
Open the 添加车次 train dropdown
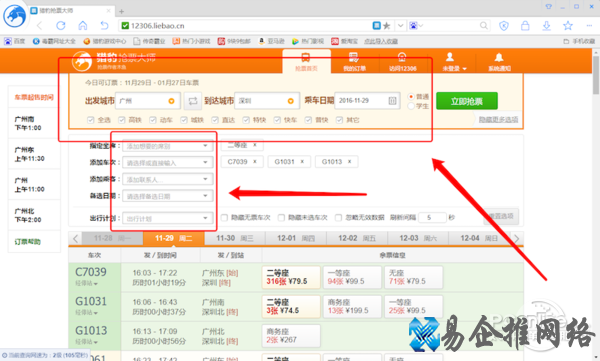click(x=168, y=163)
